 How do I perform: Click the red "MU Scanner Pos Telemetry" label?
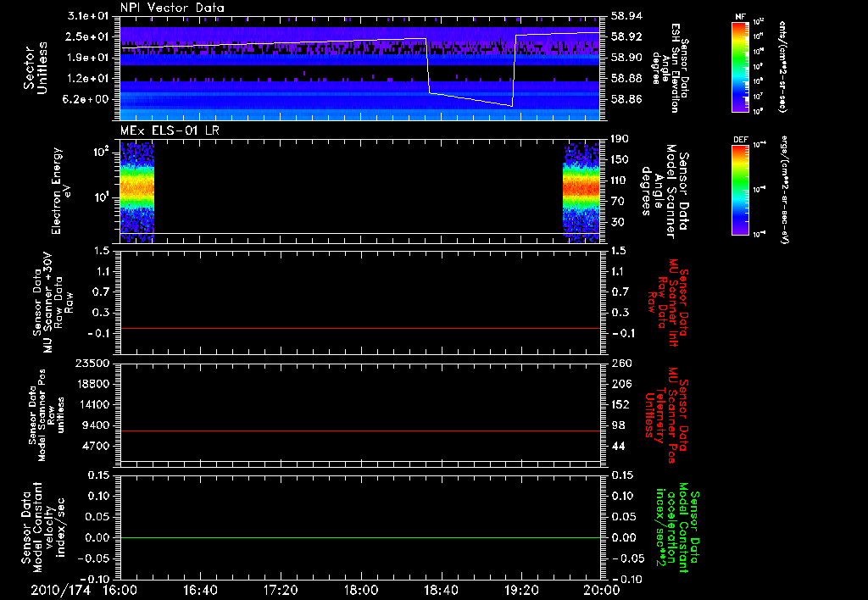tap(666, 414)
